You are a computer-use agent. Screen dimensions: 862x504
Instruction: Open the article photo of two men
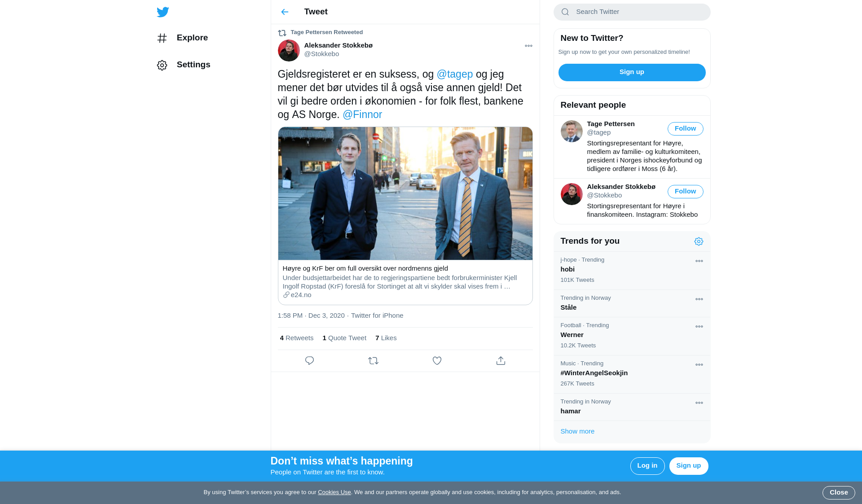tap(405, 193)
